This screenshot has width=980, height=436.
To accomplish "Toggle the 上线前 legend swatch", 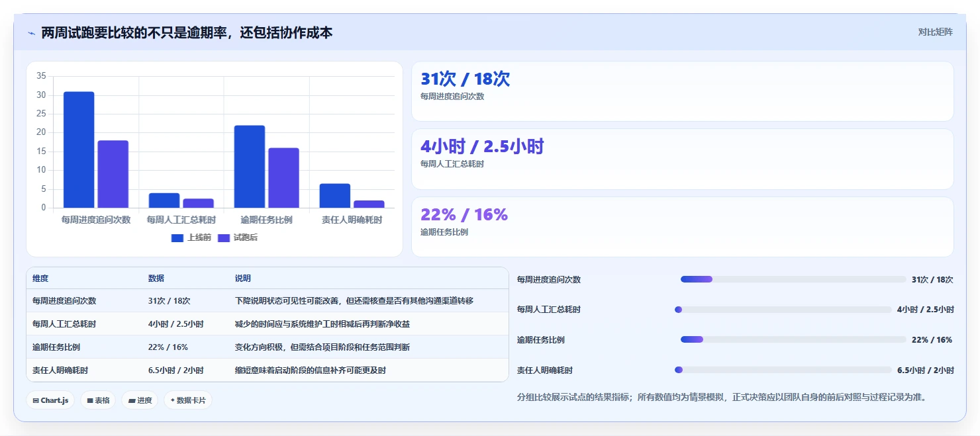I will pyautogui.click(x=177, y=238).
